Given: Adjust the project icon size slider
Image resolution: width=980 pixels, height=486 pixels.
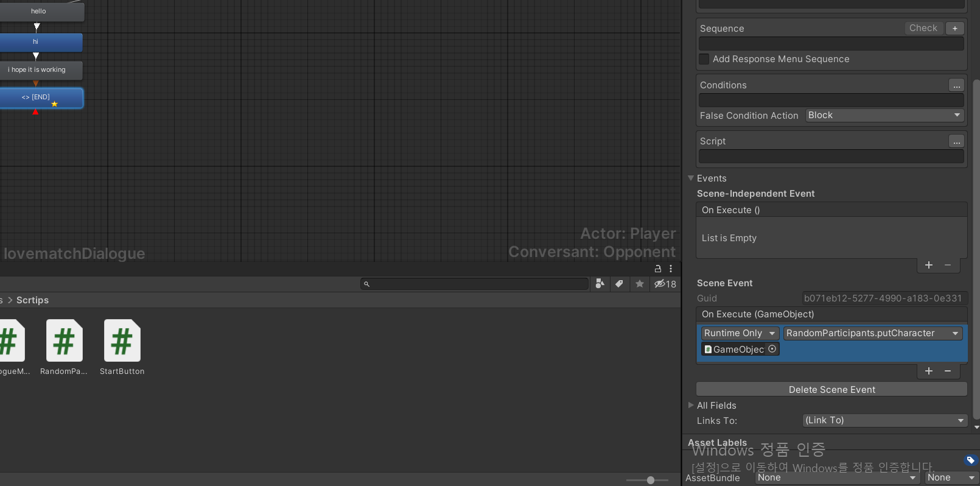Looking at the screenshot, I should pyautogui.click(x=650, y=480).
